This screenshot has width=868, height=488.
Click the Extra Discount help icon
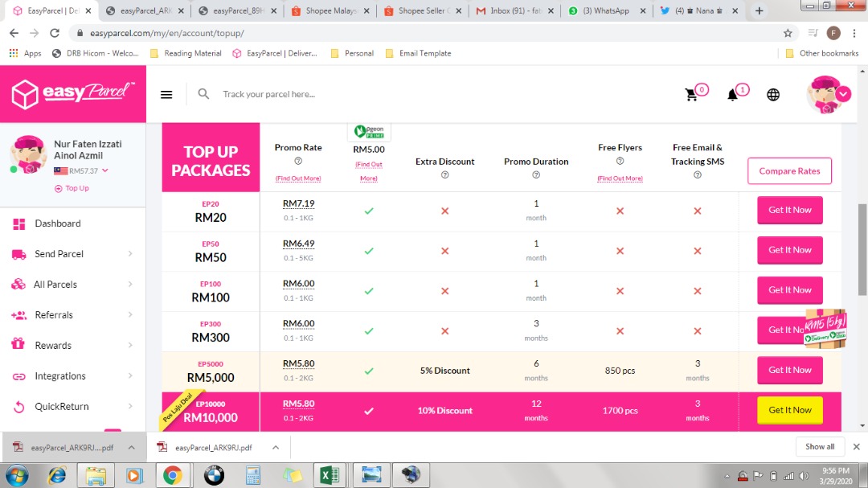444,174
